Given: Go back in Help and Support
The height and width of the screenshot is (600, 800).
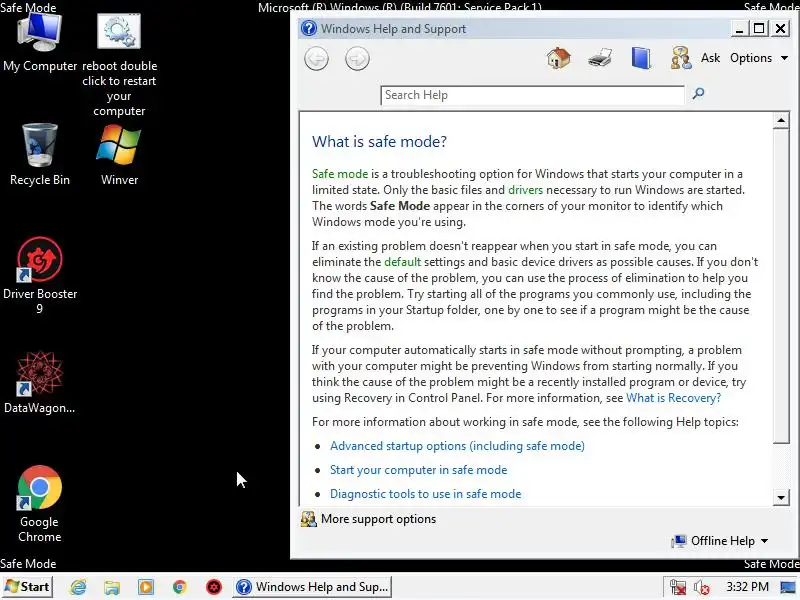Looking at the screenshot, I should [316, 59].
